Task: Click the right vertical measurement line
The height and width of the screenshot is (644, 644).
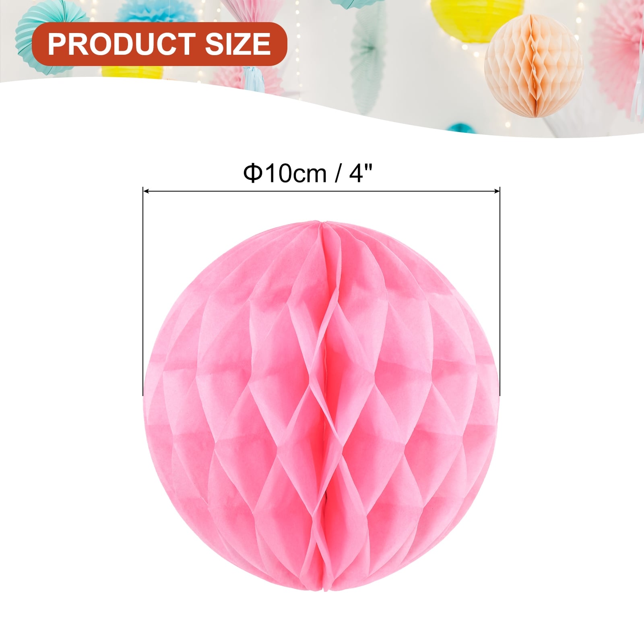Action: point(500,291)
